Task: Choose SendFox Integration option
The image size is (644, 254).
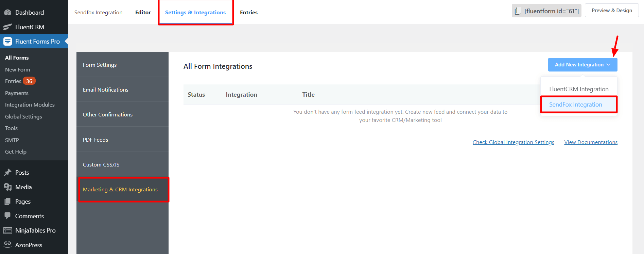Action: pos(579,105)
